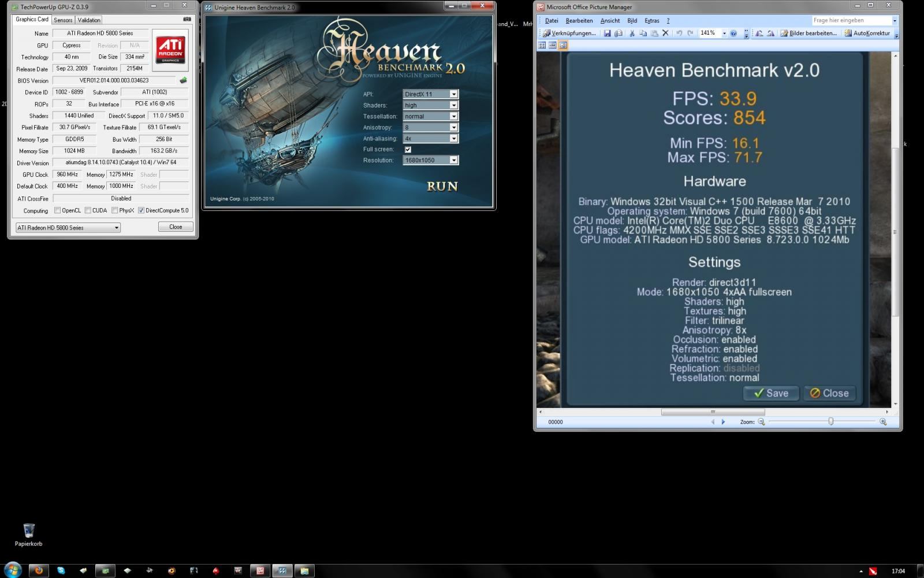Switch to Sensors tab in GPU-Z
924x578 pixels.
pyautogui.click(x=63, y=20)
